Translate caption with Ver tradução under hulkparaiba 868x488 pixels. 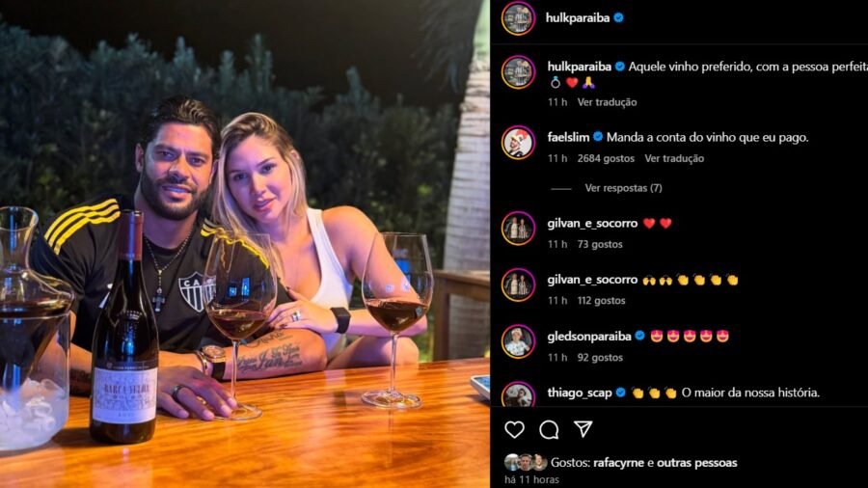pos(607,102)
